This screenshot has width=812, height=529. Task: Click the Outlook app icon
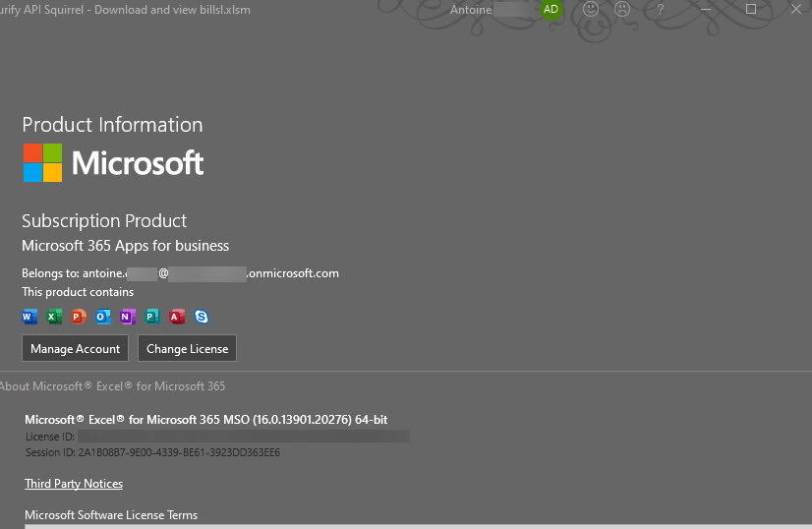pos(103,317)
